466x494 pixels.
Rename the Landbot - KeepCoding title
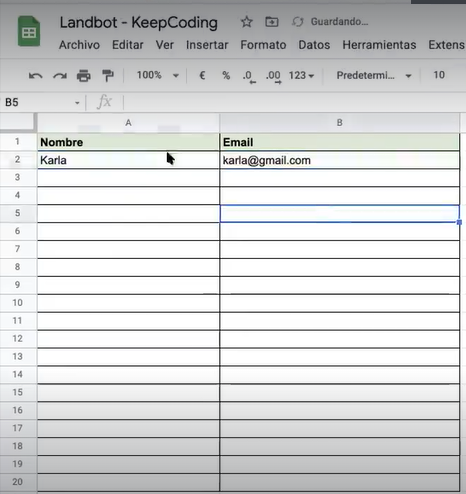[x=139, y=23]
